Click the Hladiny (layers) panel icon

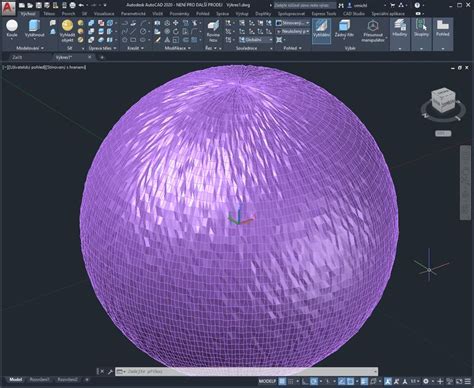(x=399, y=25)
